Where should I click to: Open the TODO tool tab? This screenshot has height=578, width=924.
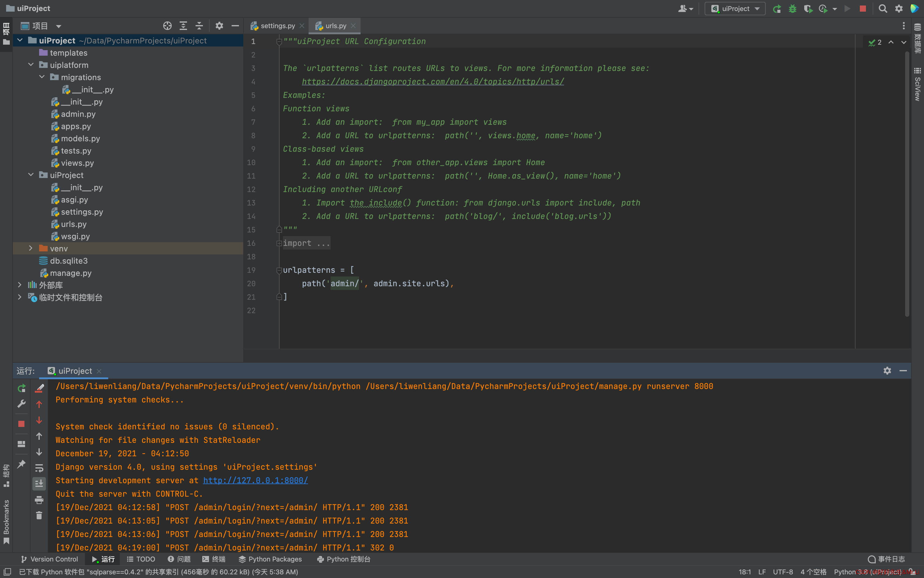[x=141, y=559]
